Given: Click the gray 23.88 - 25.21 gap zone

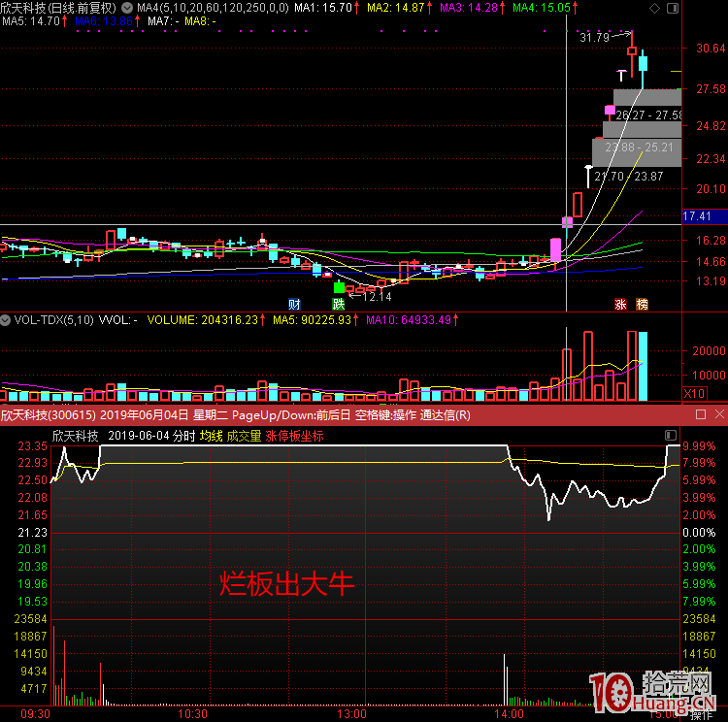Looking at the screenshot, I should tap(637, 152).
